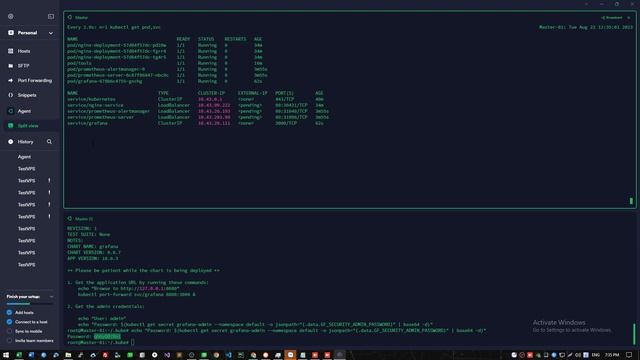Toggle the Invite team members step
This screenshot has width=640, height=360.
coord(9,341)
